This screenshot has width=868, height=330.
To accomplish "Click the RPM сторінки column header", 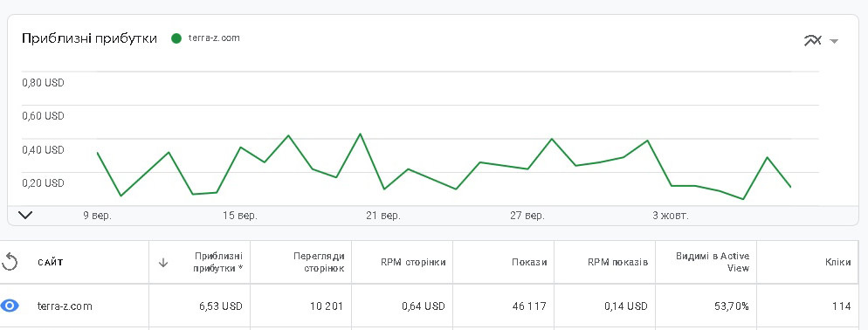I will pyautogui.click(x=413, y=262).
